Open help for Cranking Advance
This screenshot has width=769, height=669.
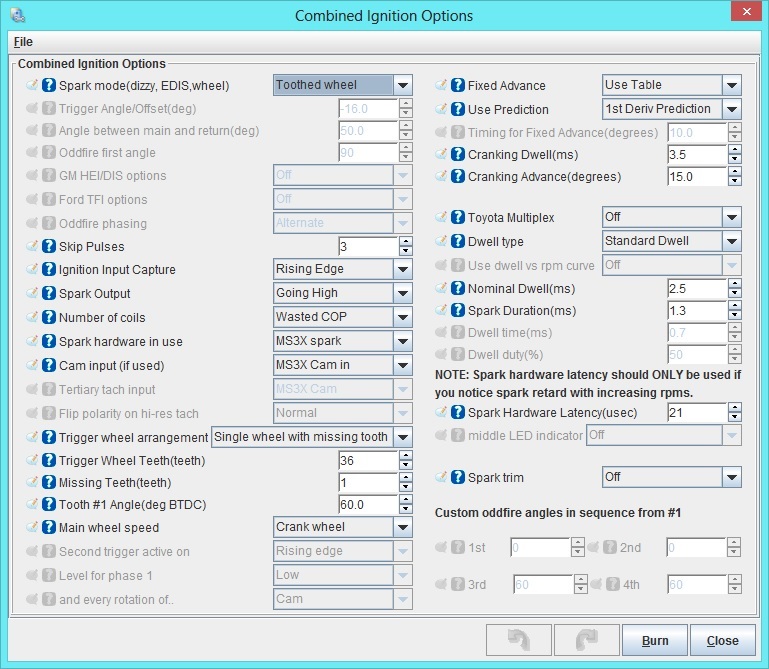click(458, 177)
